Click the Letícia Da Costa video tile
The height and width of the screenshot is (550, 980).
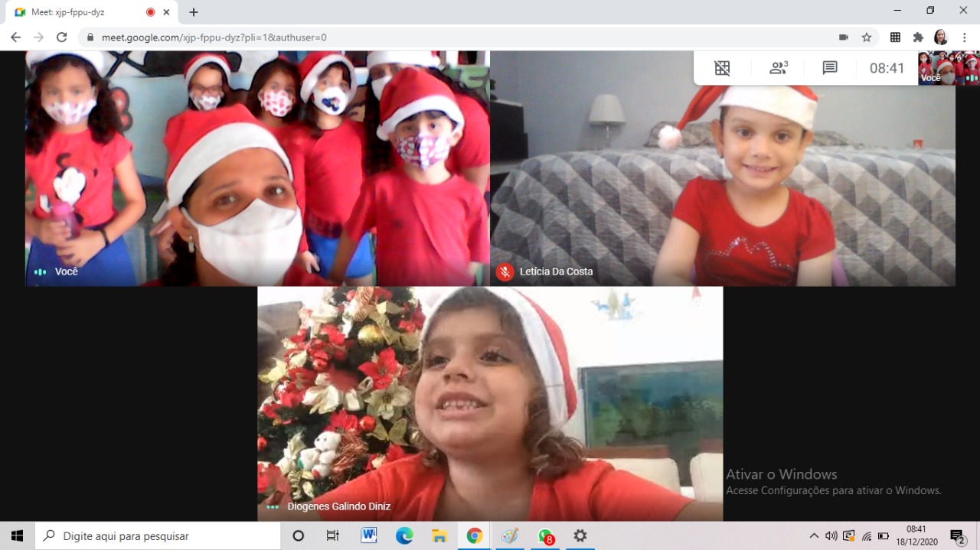pos(723,168)
